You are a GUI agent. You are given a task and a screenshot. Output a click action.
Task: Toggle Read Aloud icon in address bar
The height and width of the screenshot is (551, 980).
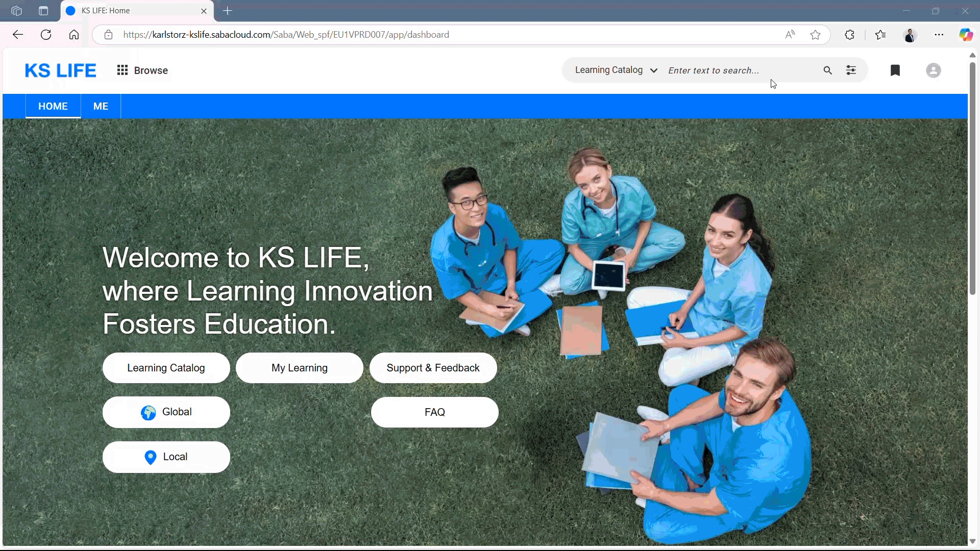tap(790, 35)
